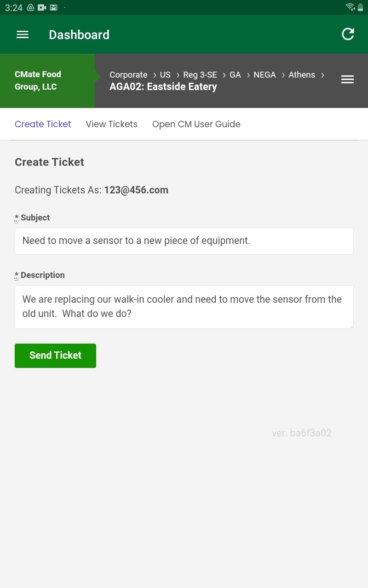Select the Create Ticket tab

[43, 124]
